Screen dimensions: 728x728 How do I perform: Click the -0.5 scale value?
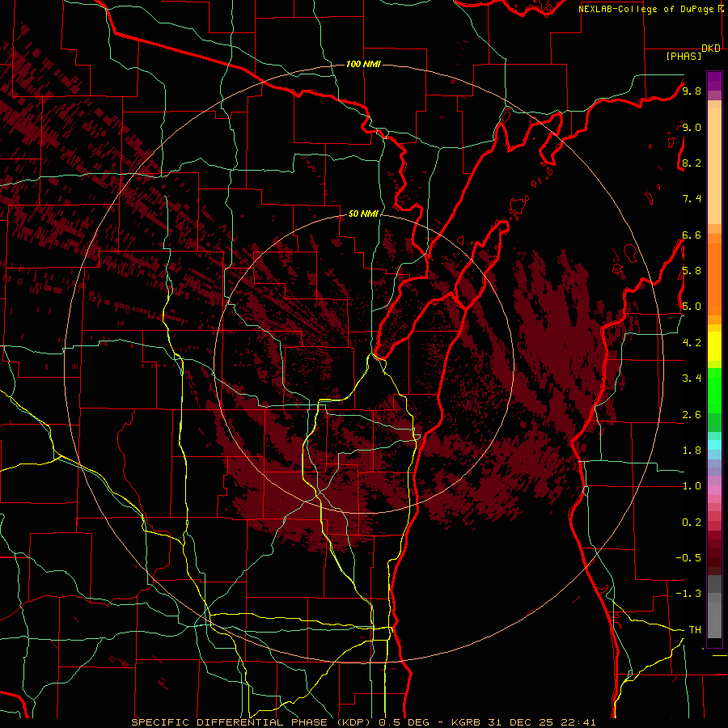coord(688,557)
